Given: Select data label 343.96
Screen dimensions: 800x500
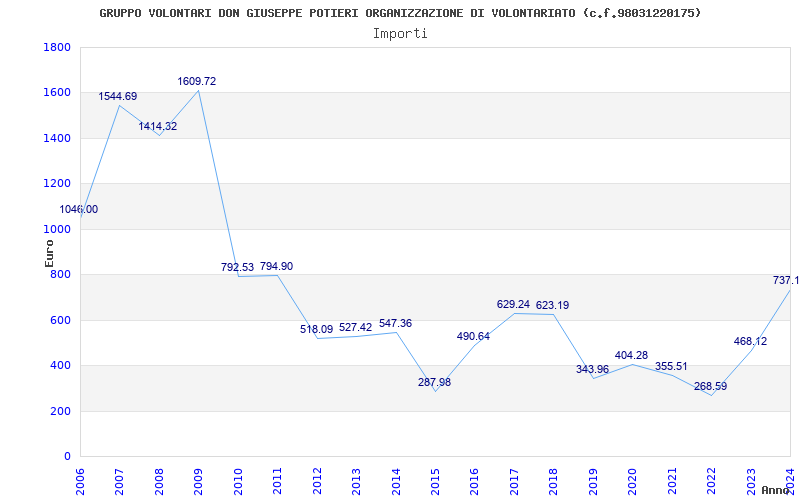Looking at the screenshot, I should click(592, 369).
